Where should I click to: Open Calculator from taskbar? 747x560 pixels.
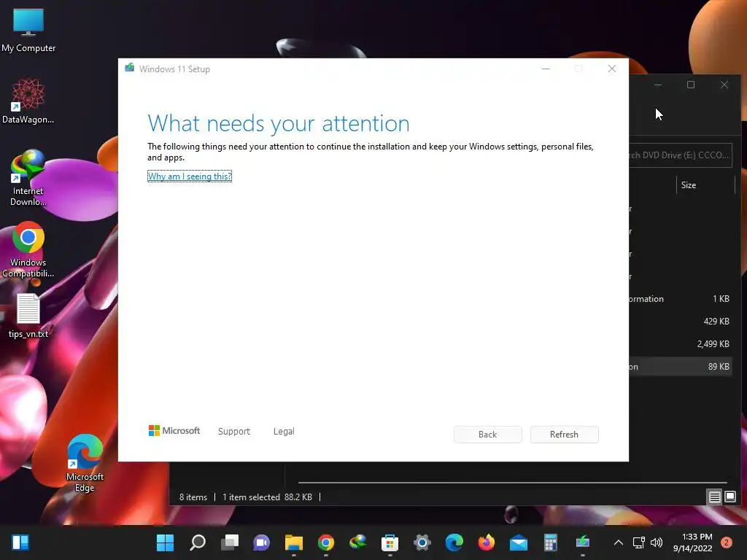tap(550, 542)
